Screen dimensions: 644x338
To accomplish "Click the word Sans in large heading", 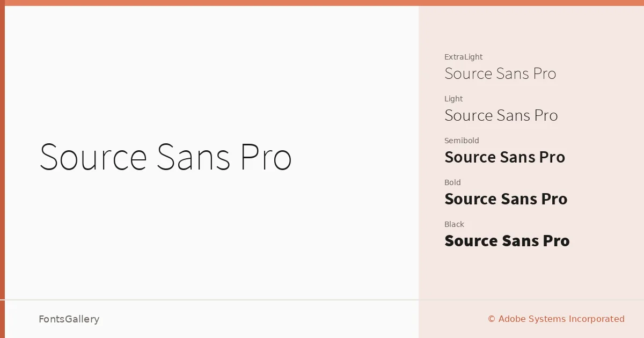I will coord(193,157).
